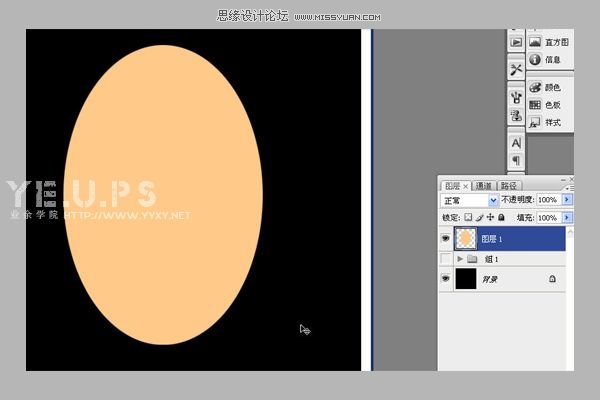Click the orange ellipse on canvas

point(163,195)
